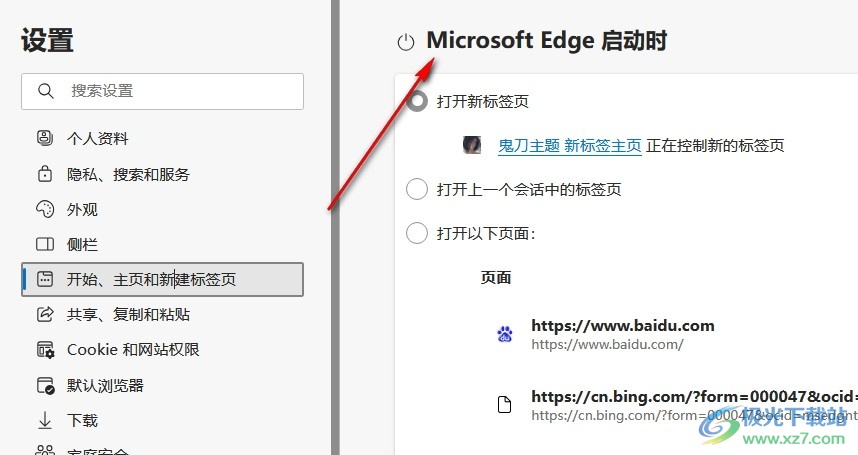Screen dimensions: 858x455
Task: Go to the 外观 settings page
Action: tap(82, 209)
